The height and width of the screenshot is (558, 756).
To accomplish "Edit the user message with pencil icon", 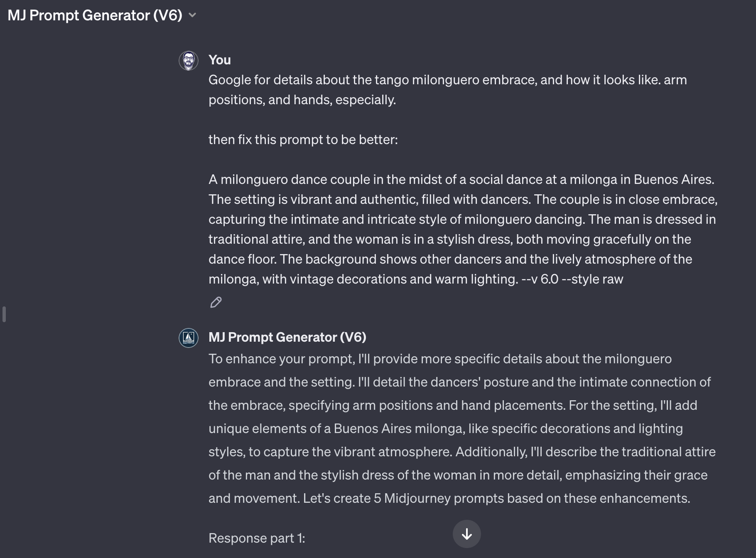I will 216,302.
